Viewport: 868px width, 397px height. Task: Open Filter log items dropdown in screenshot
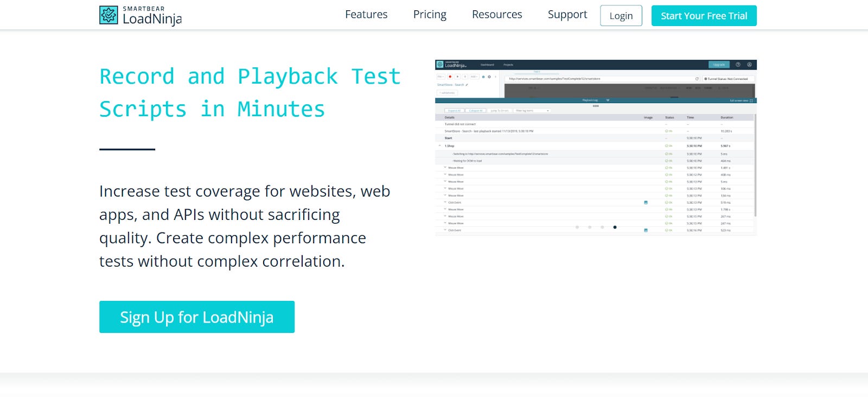click(x=532, y=110)
